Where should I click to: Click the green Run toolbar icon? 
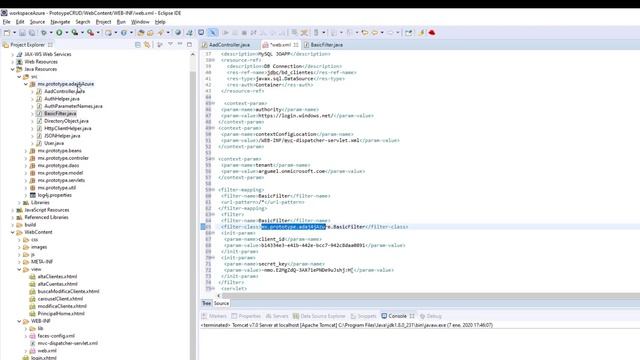click(59, 33)
